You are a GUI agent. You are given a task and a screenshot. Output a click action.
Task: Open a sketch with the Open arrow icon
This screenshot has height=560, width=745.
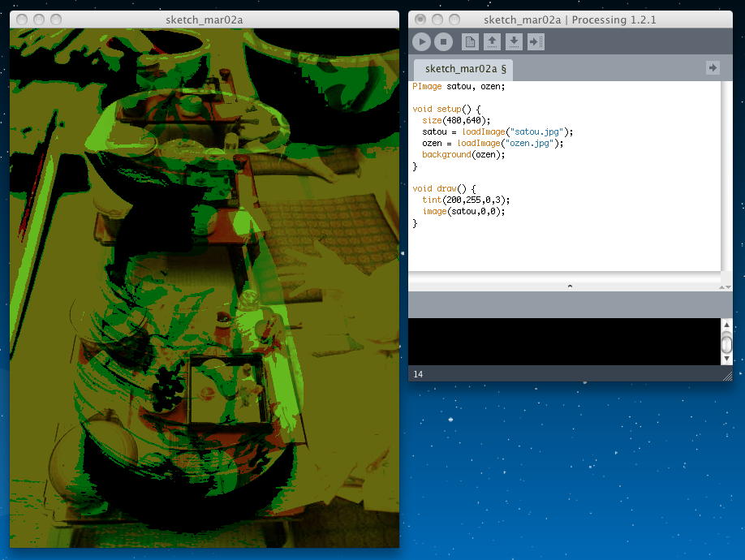492,42
